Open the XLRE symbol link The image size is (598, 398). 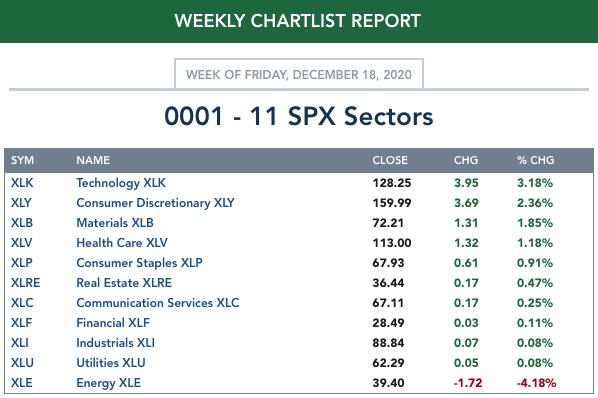[x=26, y=283]
